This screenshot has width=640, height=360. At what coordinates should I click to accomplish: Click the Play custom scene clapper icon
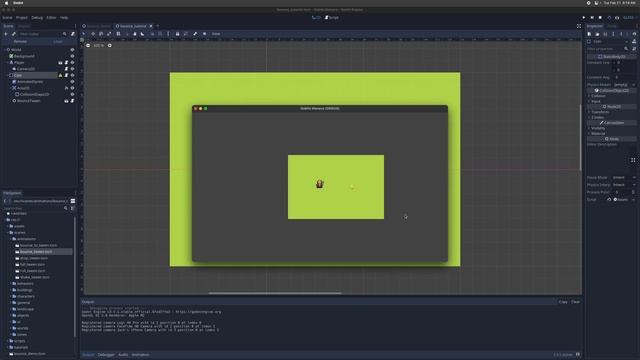click(x=617, y=18)
